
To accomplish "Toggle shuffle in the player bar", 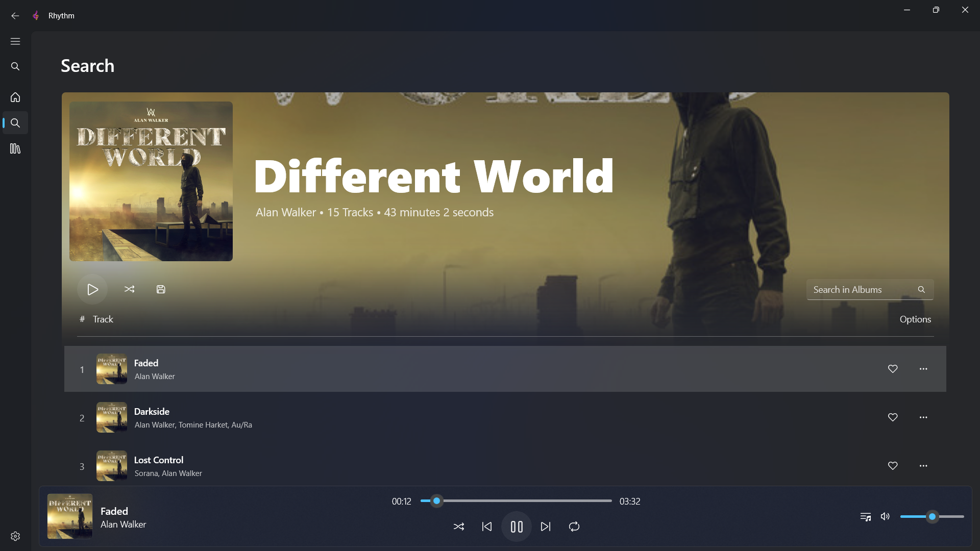I will click(459, 527).
